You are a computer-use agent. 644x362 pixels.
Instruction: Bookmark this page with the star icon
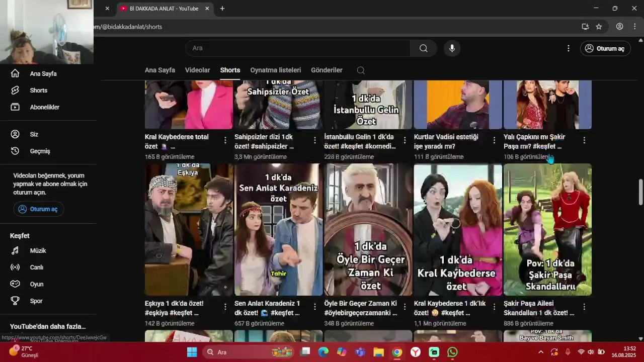(x=599, y=27)
